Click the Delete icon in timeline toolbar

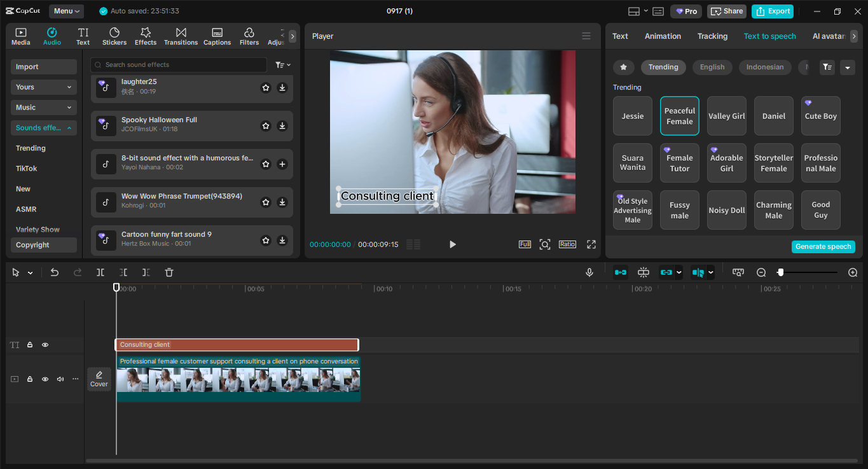pyautogui.click(x=169, y=272)
